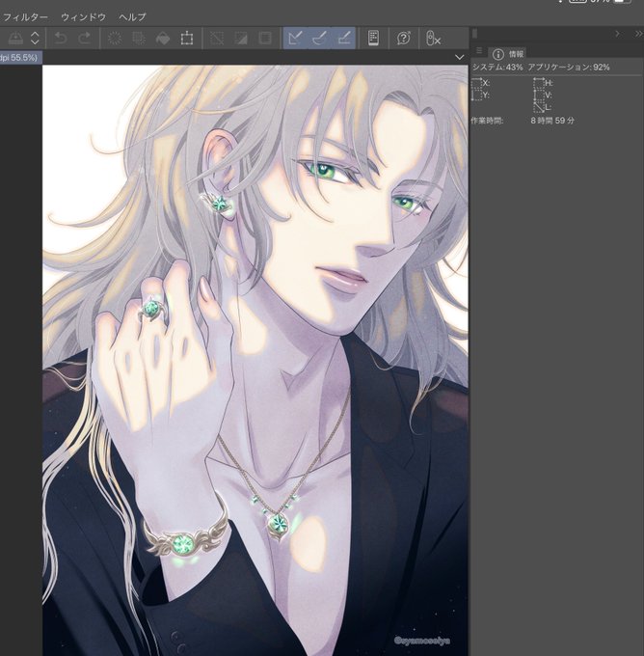Click the up/down arrows beside save icon
Viewport: 644px width, 656px height.
tap(35, 39)
